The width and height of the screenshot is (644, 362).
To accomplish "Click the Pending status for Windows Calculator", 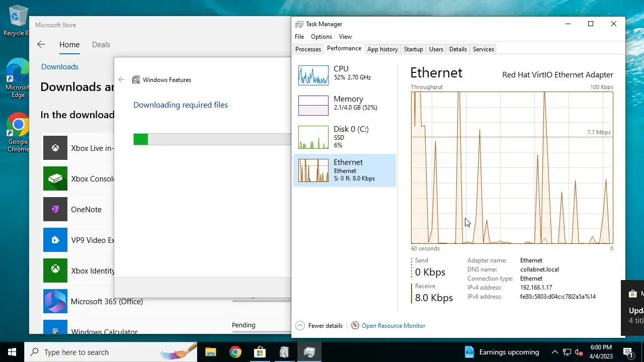I will coord(244,325).
